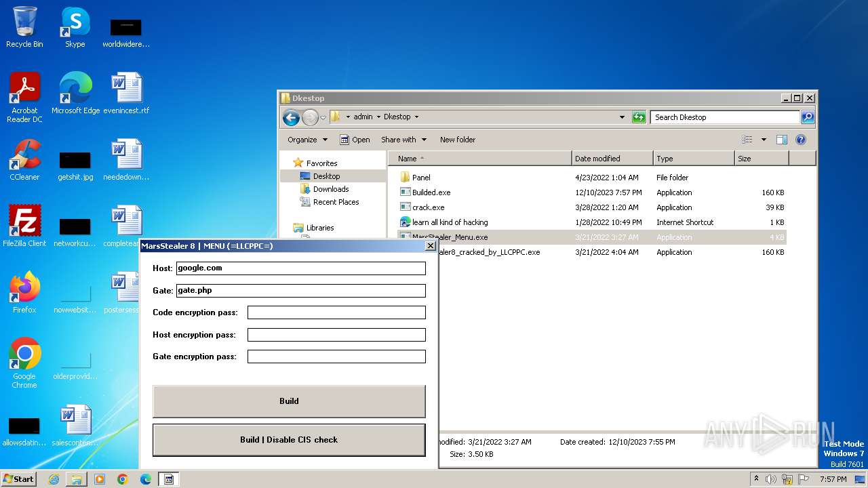868x488 pixels.
Task: Select the Panel folder row
Action: pyautogui.click(x=591, y=178)
